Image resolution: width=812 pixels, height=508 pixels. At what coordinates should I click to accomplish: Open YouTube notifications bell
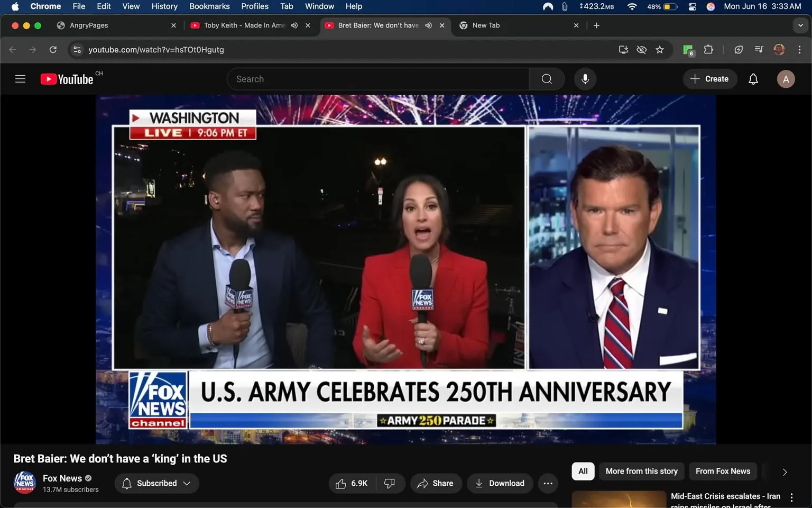click(753, 78)
